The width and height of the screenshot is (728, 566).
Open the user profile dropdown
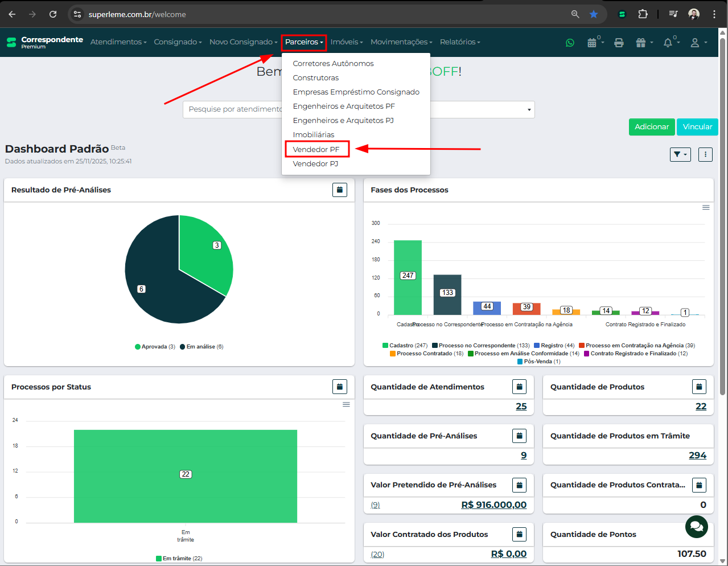pos(698,43)
